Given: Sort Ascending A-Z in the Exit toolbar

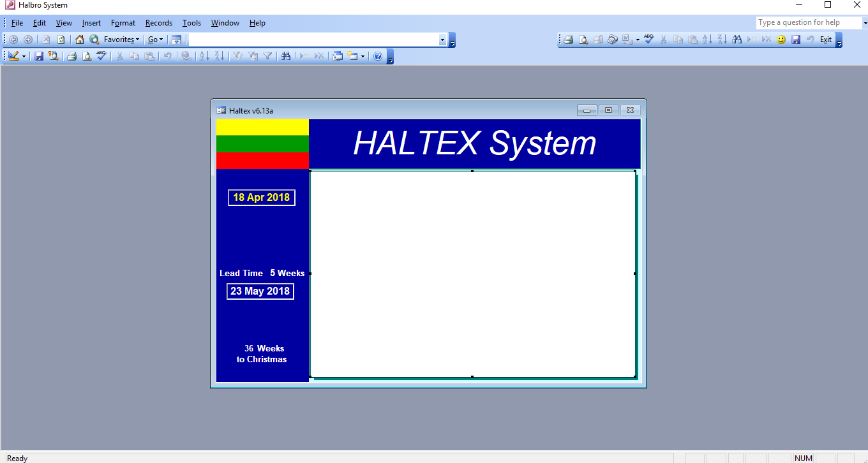Looking at the screenshot, I should tap(707, 40).
